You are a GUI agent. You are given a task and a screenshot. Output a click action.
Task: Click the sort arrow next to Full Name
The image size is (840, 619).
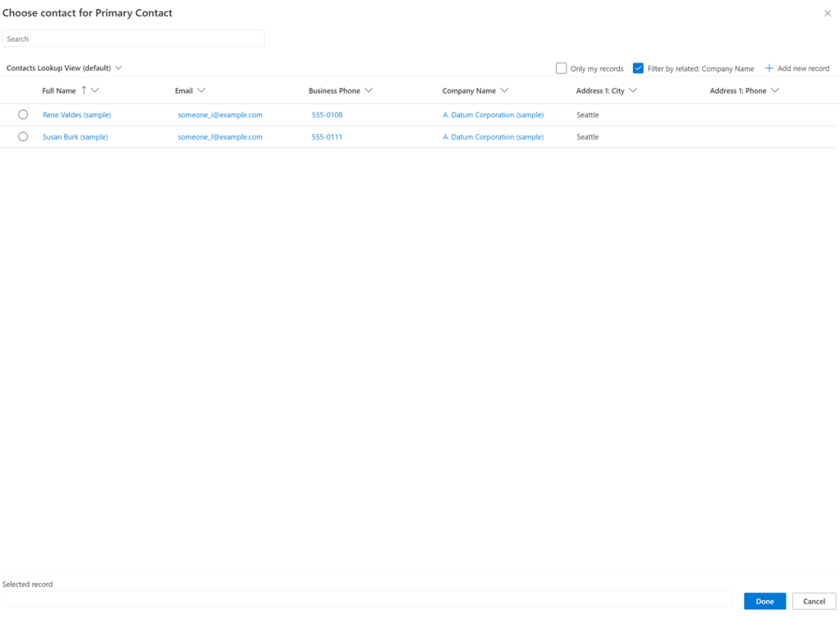[x=84, y=90]
